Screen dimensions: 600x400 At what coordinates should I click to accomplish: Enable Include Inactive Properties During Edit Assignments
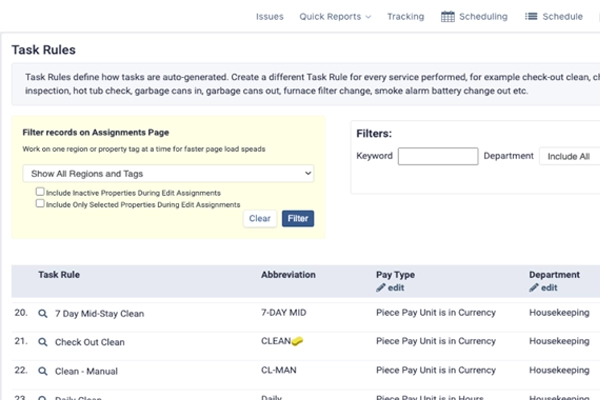tap(40, 192)
